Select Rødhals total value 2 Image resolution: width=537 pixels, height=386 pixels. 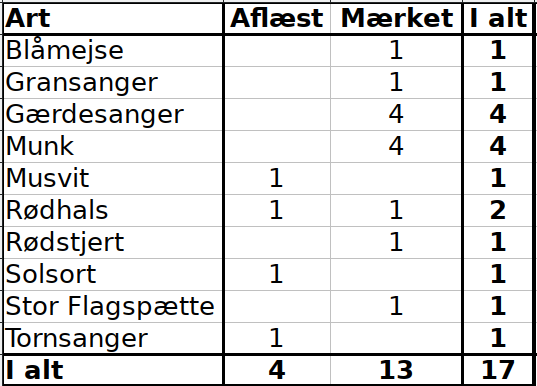click(498, 210)
